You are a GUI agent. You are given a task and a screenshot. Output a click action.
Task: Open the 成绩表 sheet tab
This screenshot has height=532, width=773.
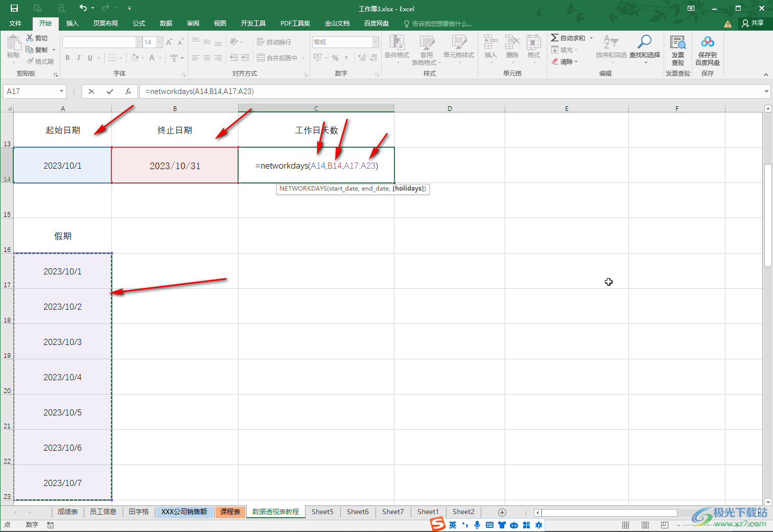(67, 512)
